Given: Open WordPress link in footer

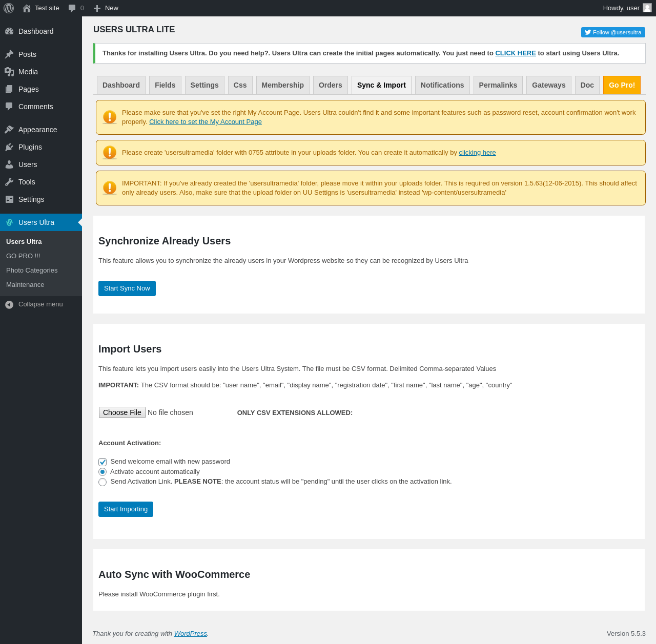Looking at the screenshot, I should coord(191,634).
